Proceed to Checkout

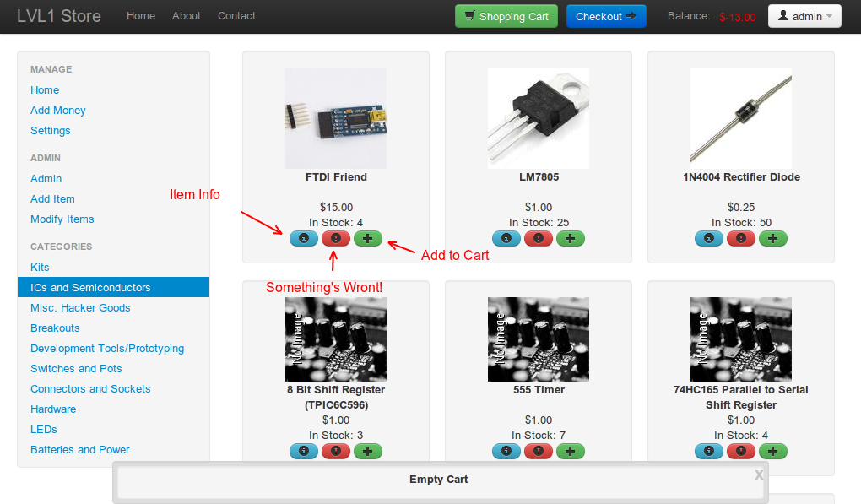605,16
